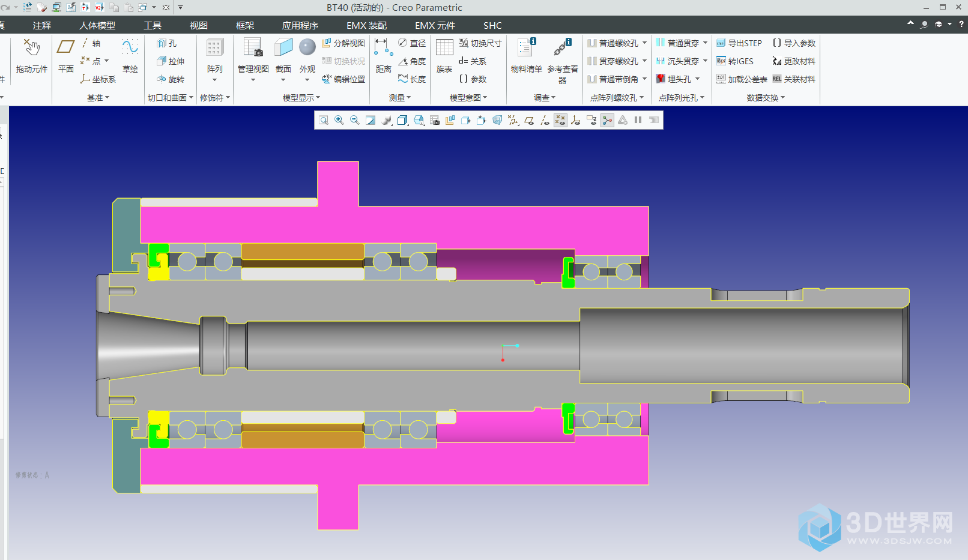Click the regenerate icon in quick access

point(27,7)
